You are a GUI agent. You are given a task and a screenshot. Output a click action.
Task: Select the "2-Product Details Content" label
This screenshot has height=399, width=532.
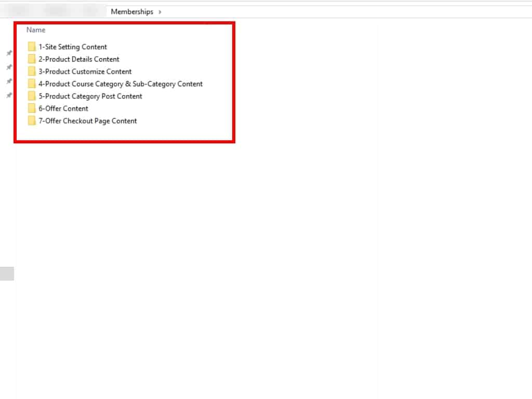tap(79, 59)
